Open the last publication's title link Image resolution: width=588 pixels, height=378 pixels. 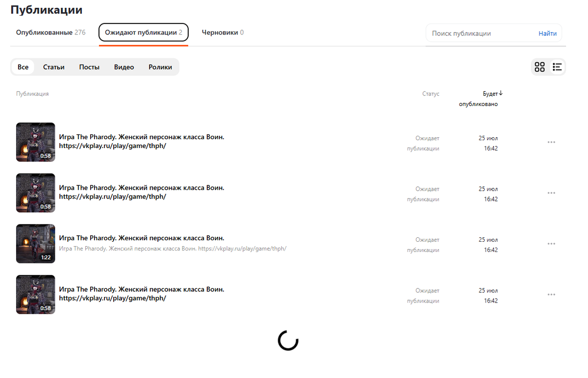click(142, 294)
